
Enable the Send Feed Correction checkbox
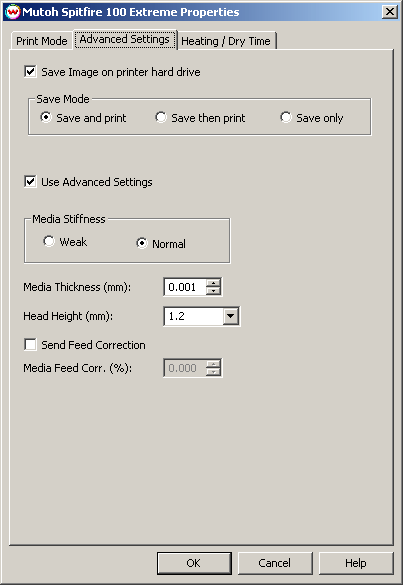(x=30, y=344)
